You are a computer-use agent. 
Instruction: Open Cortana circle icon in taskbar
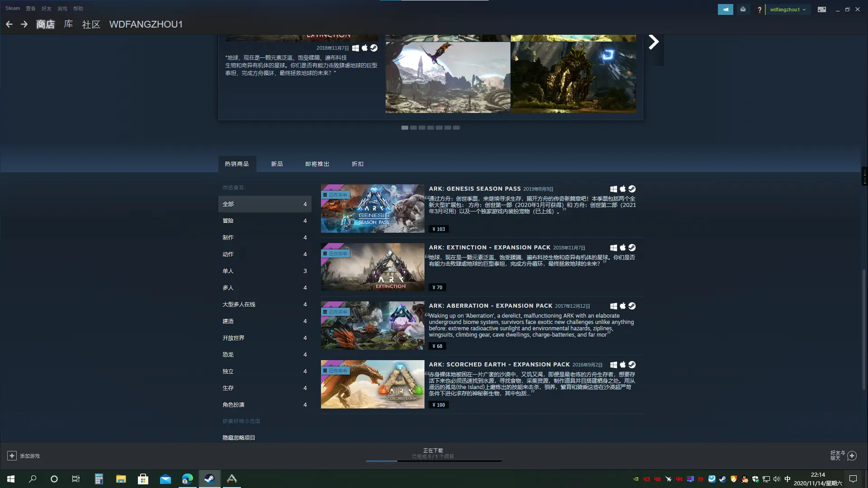[x=54, y=479]
